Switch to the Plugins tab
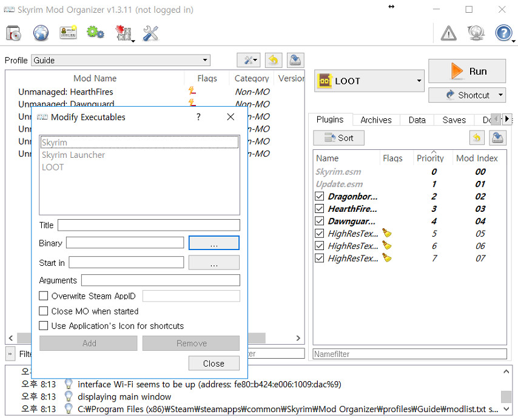Screen dimensions: 518x420 click(330, 120)
